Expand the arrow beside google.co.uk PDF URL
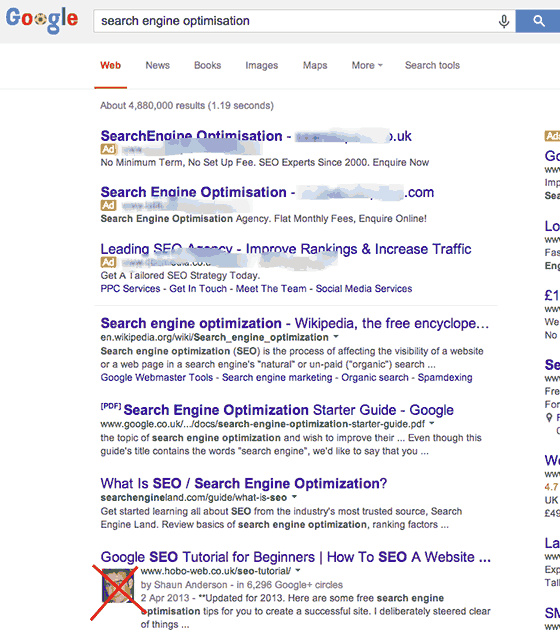Screen dimensions: 560x634 pyautogui.click(x=432, y=423)
